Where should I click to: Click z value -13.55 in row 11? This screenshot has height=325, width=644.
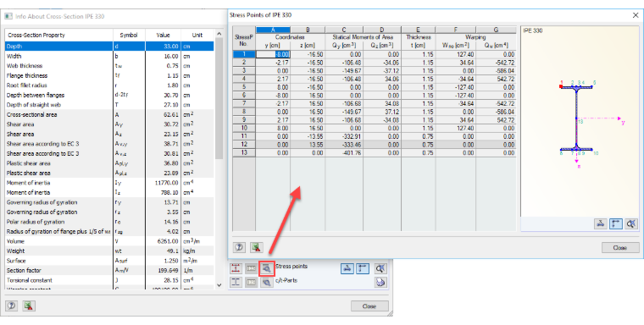coord(308,136)
